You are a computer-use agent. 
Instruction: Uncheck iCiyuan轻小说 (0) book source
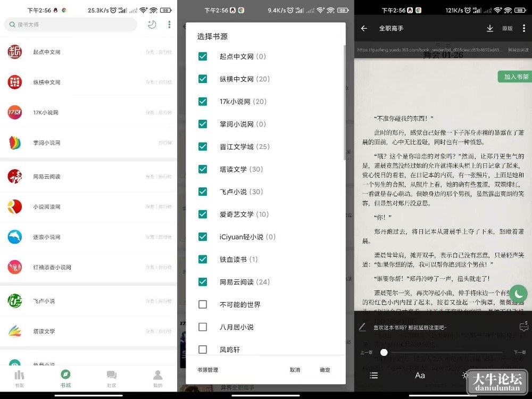tap(203, 237)
